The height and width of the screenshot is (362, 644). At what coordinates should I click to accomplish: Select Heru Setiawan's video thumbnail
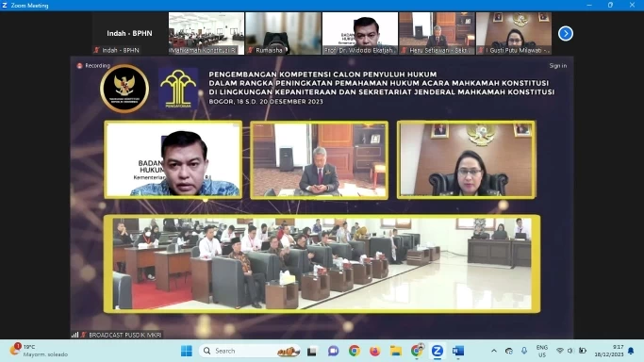pos(437,33)
